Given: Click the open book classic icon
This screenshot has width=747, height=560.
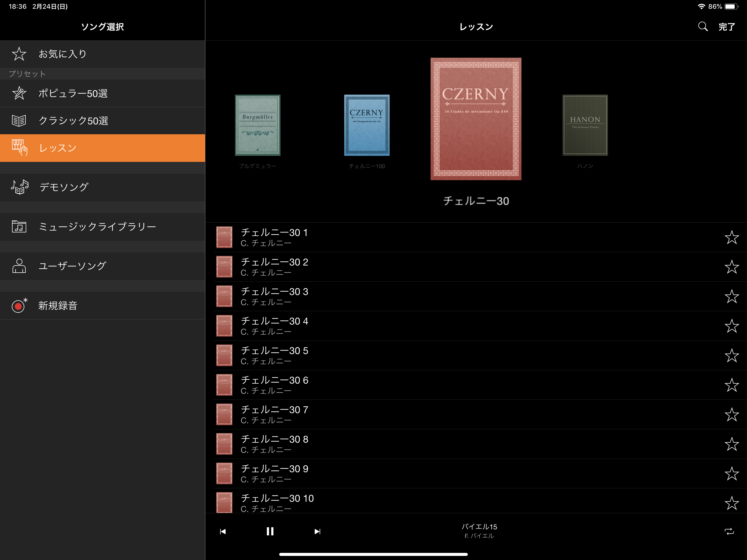Looking at the screenshot, I should [x=19, y=121].
